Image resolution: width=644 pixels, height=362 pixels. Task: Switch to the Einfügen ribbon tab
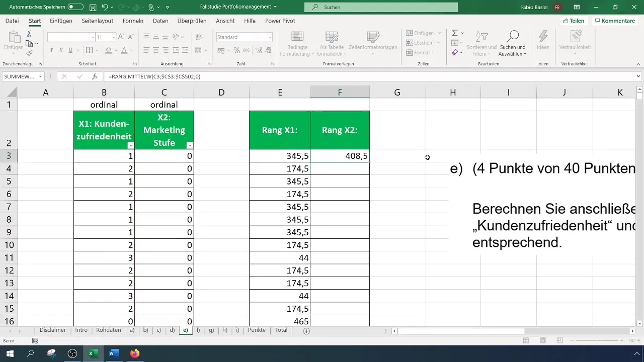(61, 21)
